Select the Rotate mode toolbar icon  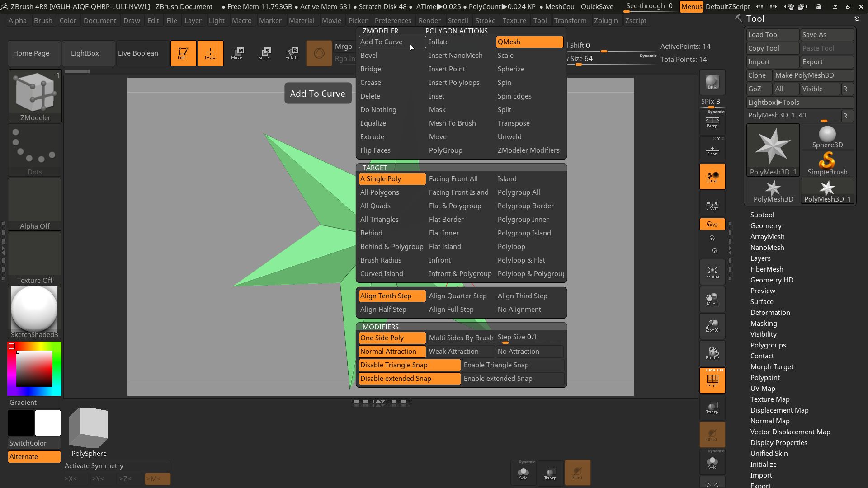click(x=292, y=53)
